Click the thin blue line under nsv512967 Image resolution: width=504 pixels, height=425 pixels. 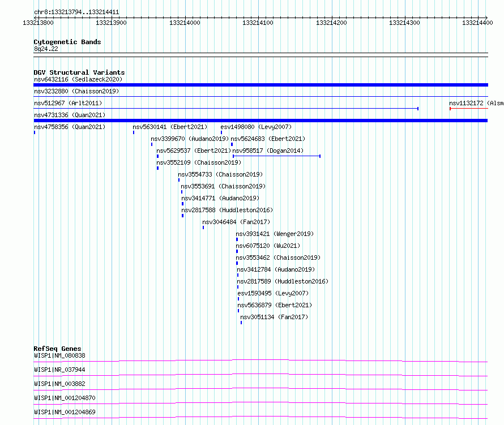tap(226, 109)
